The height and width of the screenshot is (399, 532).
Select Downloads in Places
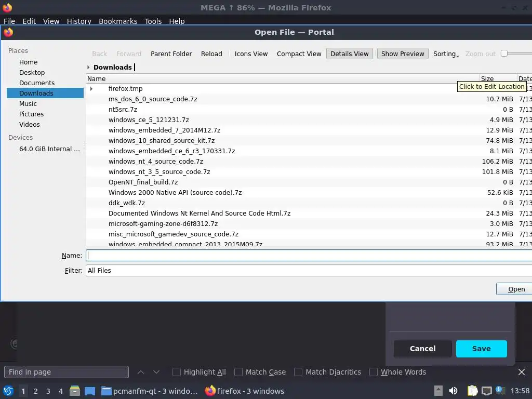click(x=45, y=94)
